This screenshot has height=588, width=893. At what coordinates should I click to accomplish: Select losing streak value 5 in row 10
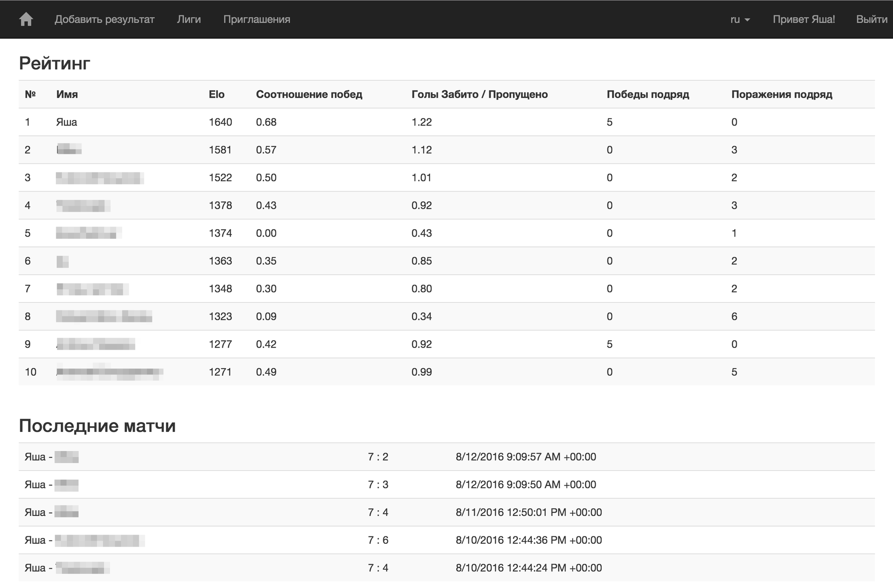tap(734, 372)
